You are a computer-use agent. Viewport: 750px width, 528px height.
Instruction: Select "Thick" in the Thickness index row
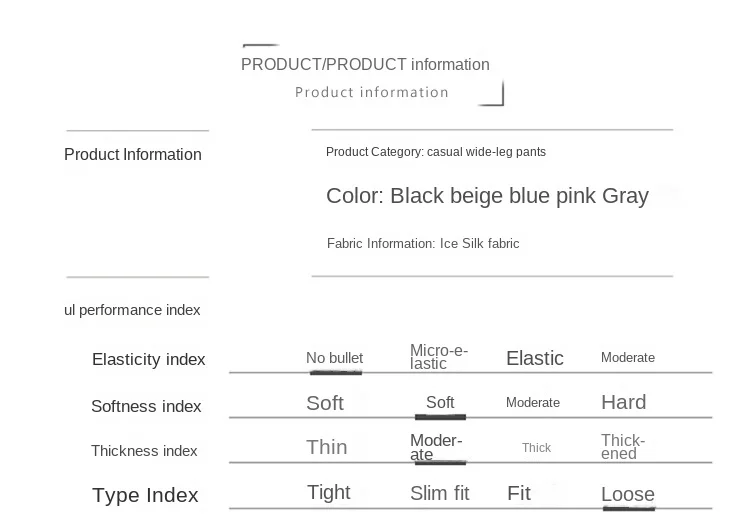(537, 448)
